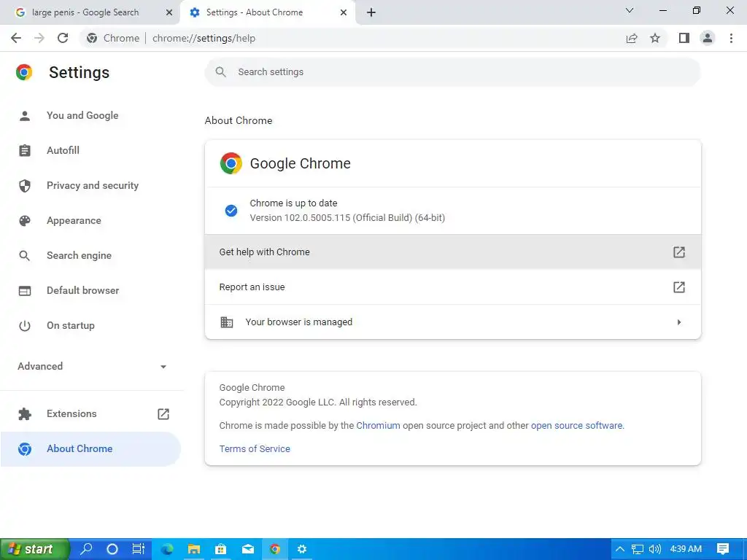Open the Windows start button
Viewport: 747px width, 560px height.
tap(35, 549)
